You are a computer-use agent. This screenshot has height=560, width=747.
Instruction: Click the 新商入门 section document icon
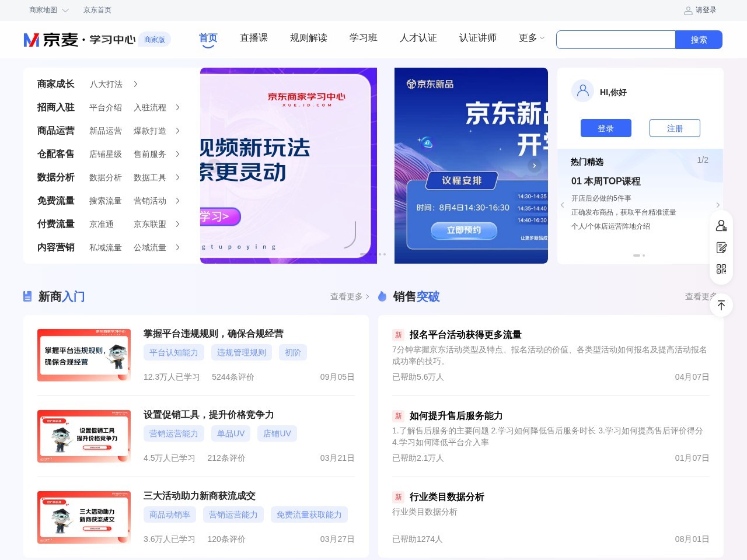click(x=27, y=296)
